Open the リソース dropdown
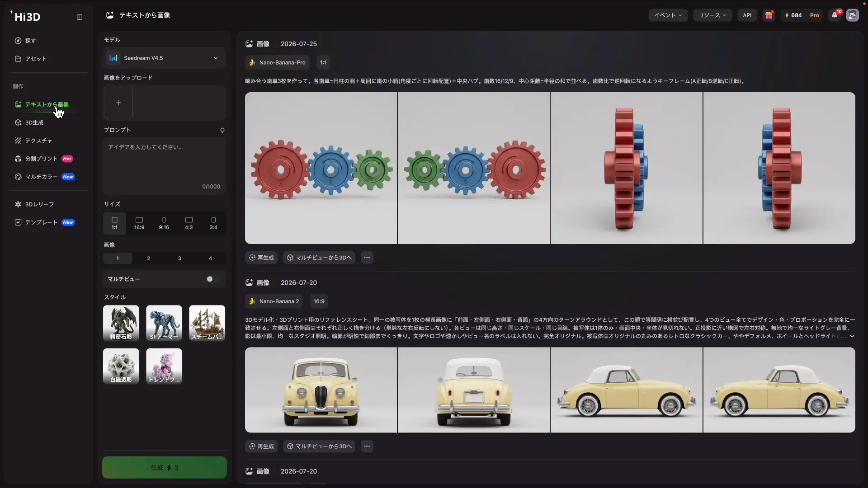The height and width of the screenshot is (488, 868). click(x=712, y=15)
